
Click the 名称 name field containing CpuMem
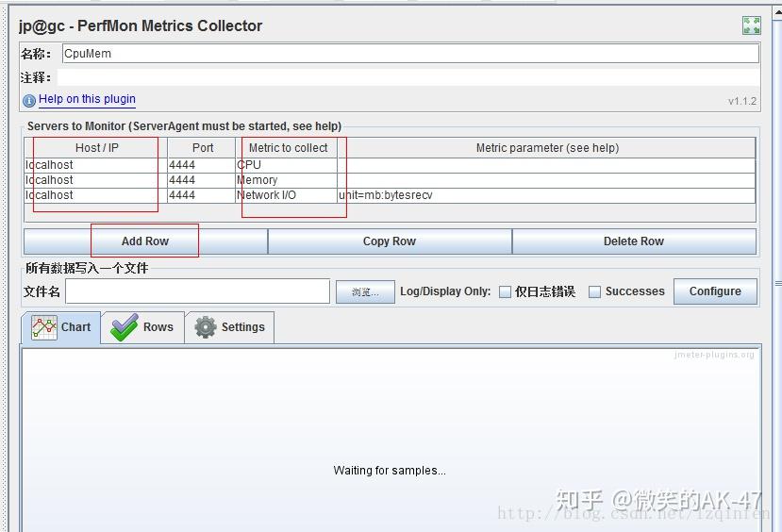(410, 54)
